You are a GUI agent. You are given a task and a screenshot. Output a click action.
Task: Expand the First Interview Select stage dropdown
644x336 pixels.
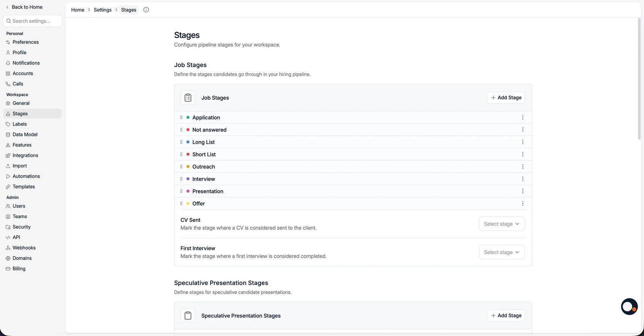pos(502,252)
